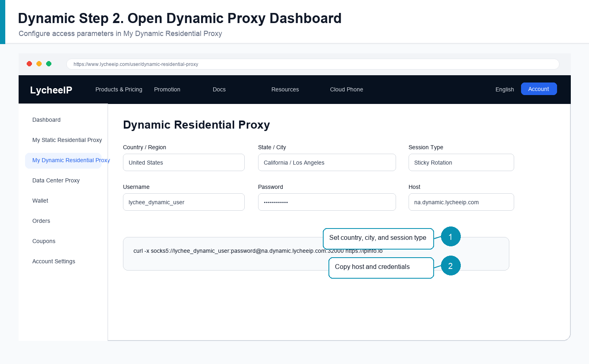Screen dimensions: 589x364
Task: Open the Session Type selector
Action: pyautogui.click(x=461, y=163)
